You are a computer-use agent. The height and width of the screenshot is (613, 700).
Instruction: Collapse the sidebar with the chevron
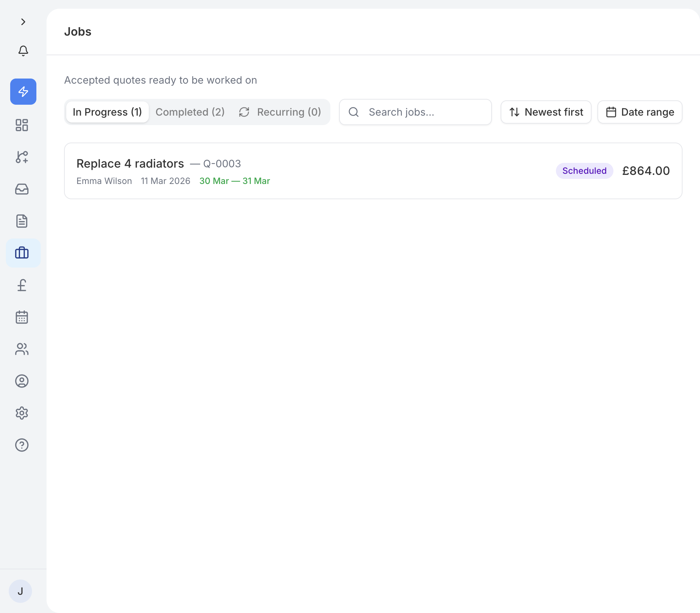pos(23,22)
